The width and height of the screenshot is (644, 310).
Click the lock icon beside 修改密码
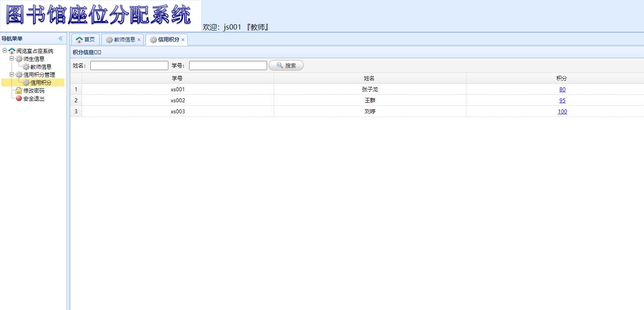(19, 90)
